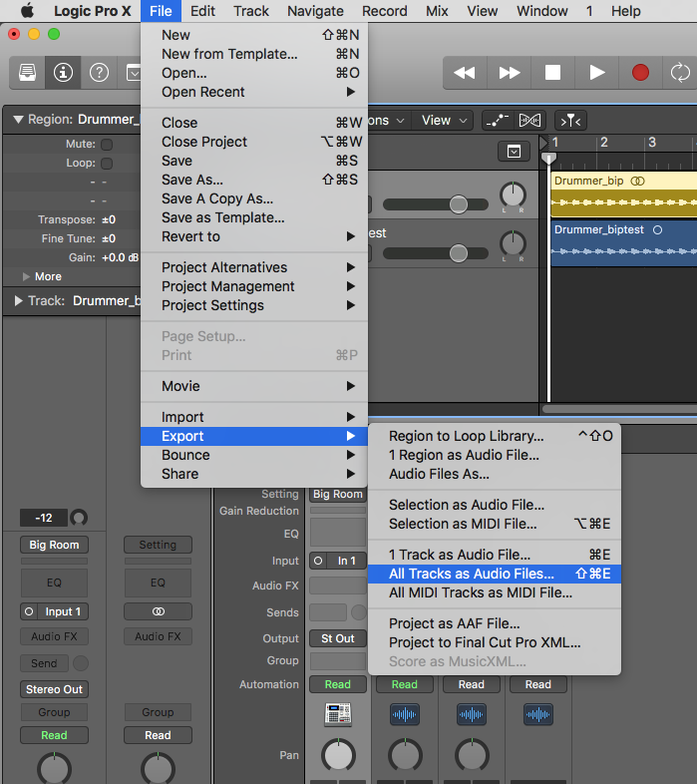Expand the Track inspector triangle

[x=19, y=301]
